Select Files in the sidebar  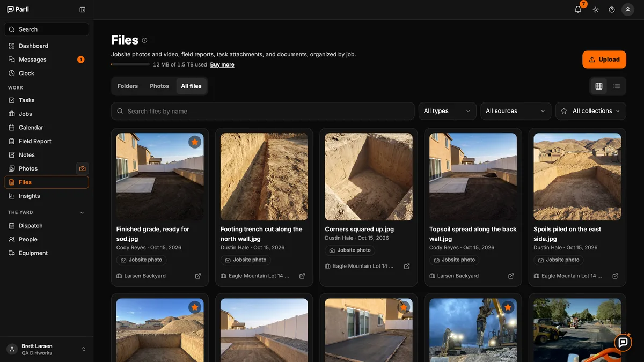(46, 182)
